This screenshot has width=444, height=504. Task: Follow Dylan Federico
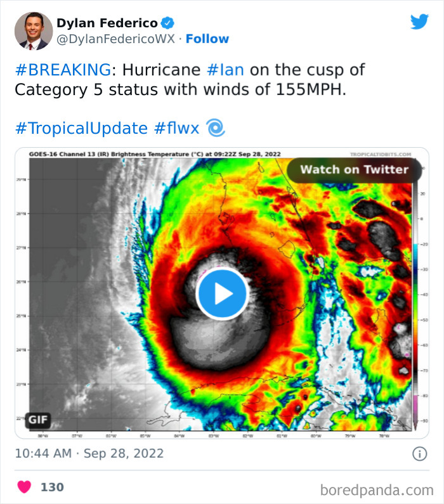pos(207,39)
